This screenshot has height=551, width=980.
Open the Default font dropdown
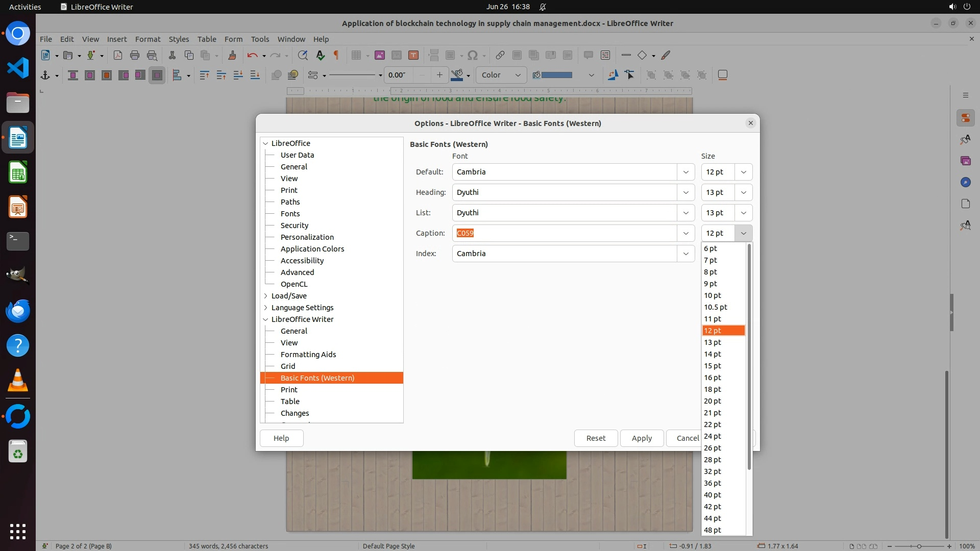[685, 172]
